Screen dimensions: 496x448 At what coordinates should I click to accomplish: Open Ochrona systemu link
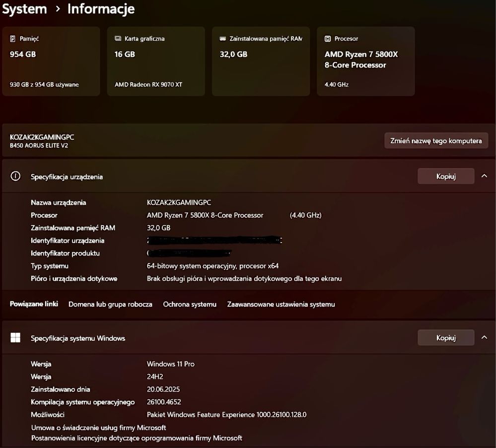tap(190, 304)
